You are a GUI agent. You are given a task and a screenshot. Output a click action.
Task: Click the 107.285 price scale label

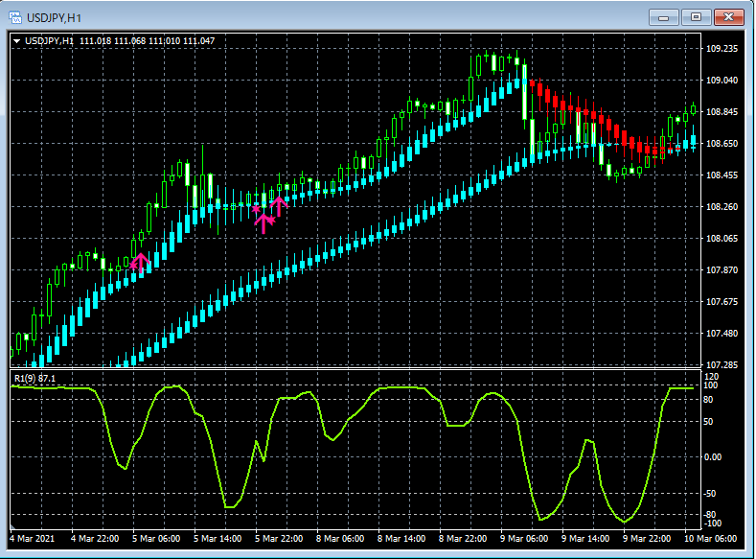(x=722, y=365)
